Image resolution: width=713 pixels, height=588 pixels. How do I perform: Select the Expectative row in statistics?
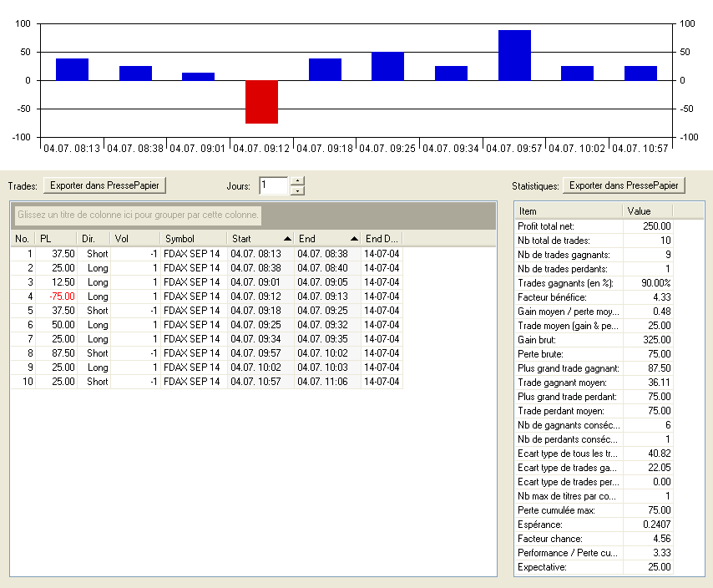(x=594, y=567)
